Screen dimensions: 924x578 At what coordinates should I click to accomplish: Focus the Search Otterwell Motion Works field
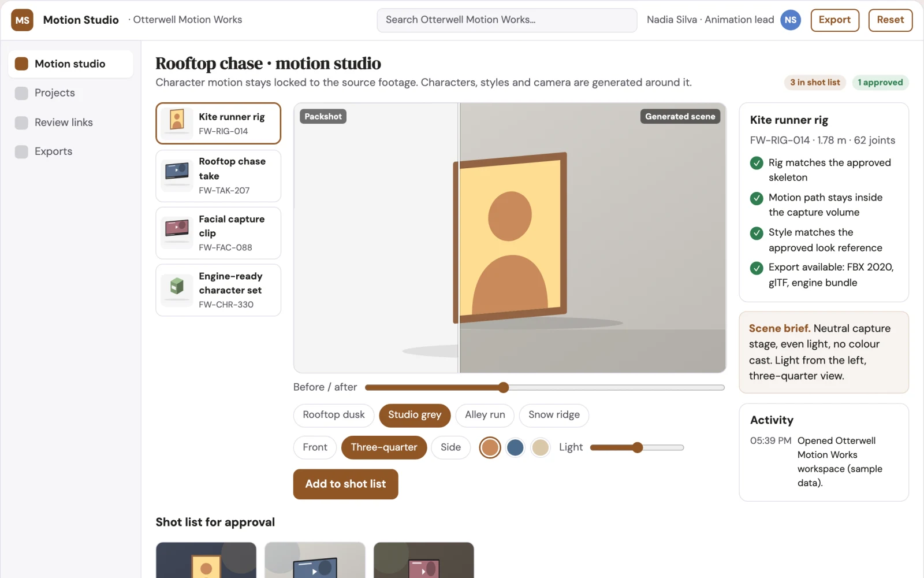pos(507,20)
